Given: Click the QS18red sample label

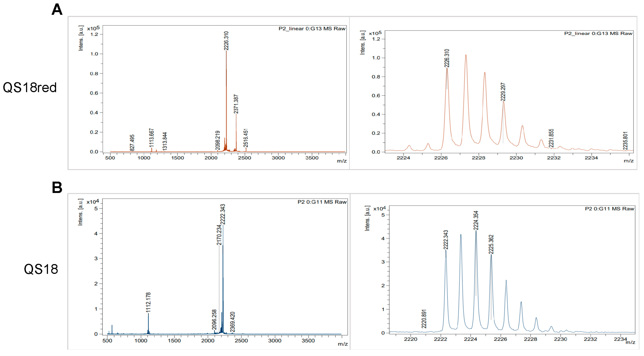Looking at the screenshot, I should 30,88.
